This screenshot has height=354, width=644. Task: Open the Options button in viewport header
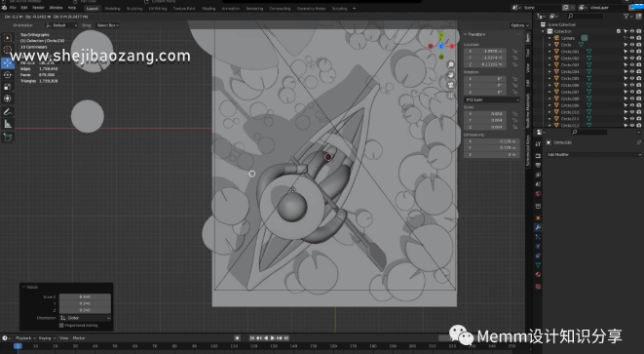[518, 25]
